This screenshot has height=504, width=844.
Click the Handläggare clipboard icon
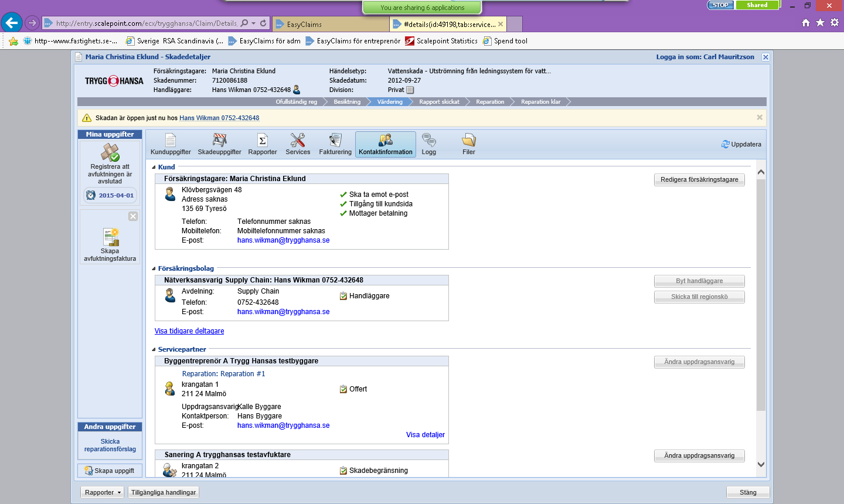(x=343, y=296)
